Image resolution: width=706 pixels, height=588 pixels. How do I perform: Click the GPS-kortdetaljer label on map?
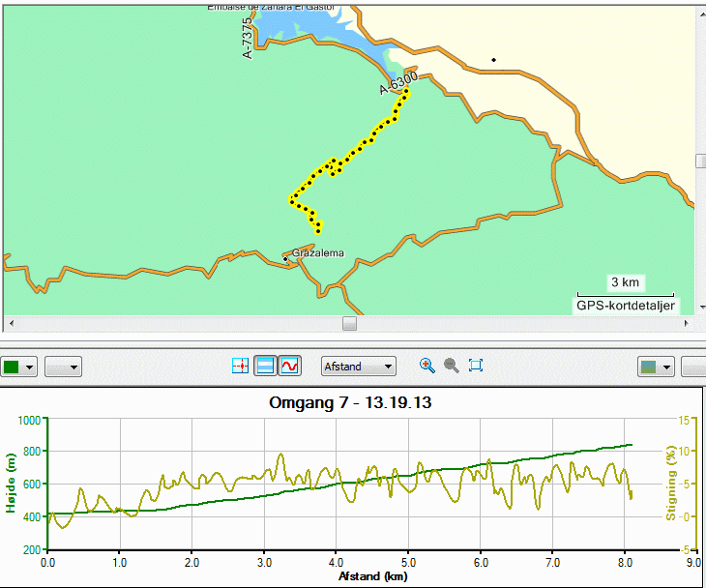626,306
